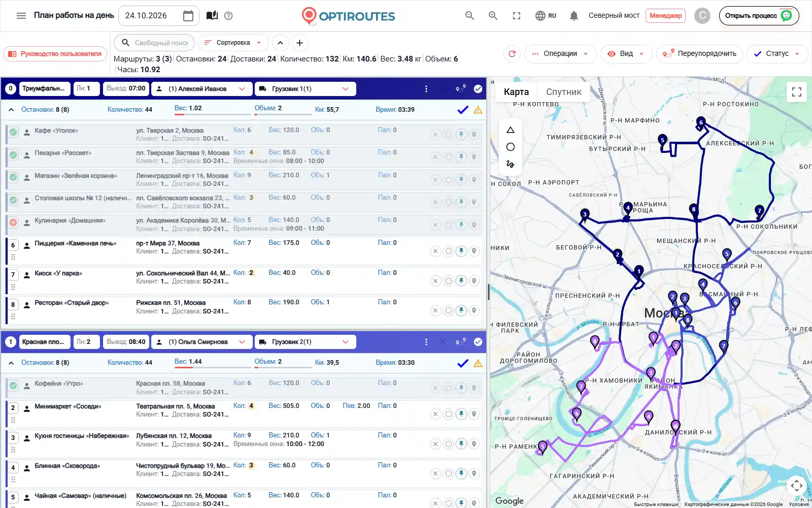Click Северный мост depot label
Image resolution: width=812 pixels, height=508 pixels.
click(614, 16)
